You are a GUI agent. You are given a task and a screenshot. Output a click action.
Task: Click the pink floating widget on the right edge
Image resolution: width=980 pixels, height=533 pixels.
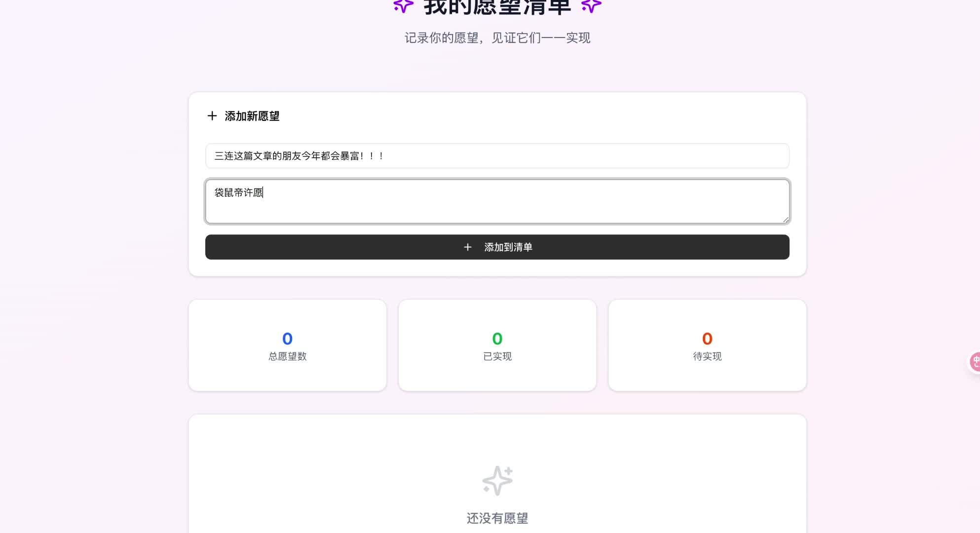tap(975, 362)
